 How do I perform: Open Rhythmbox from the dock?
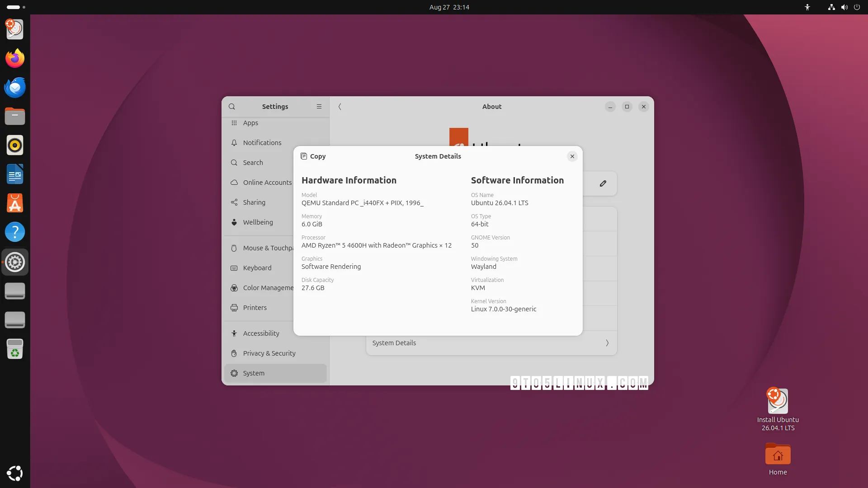15,145
